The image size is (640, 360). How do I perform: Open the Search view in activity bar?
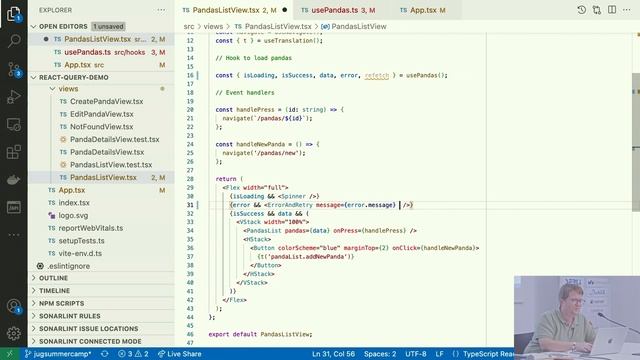pos(14,41)
